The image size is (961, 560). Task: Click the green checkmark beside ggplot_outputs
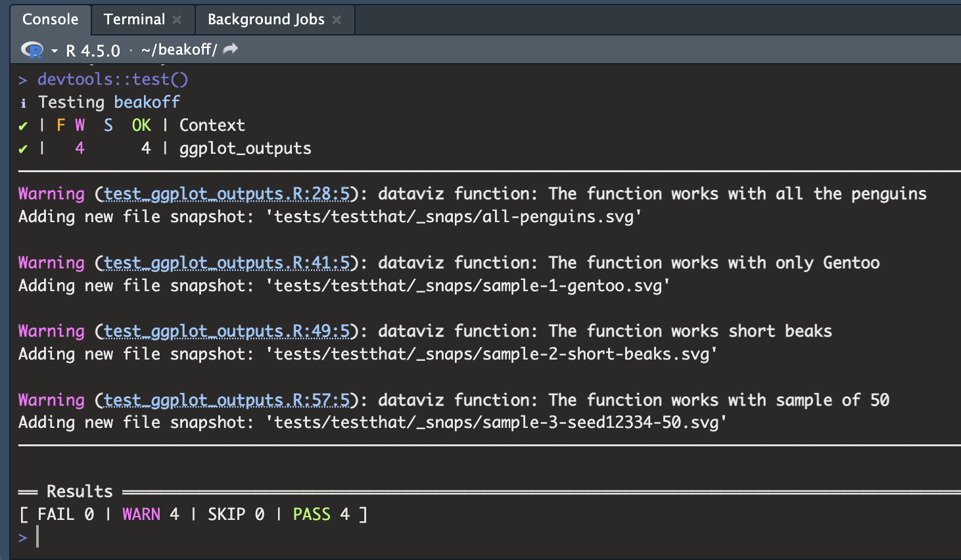[24, 149]
